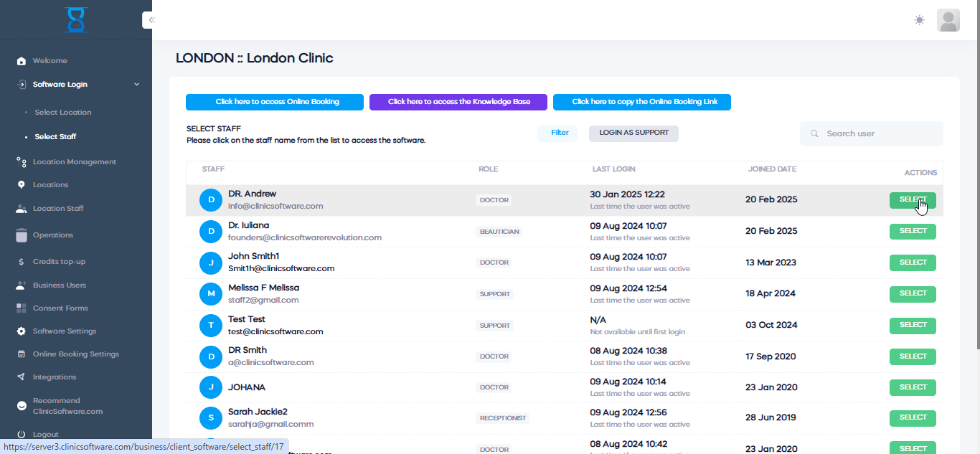Toggle light/dark theme sun icon
Viewport: 980px width, 454px height.
[919, 20]
